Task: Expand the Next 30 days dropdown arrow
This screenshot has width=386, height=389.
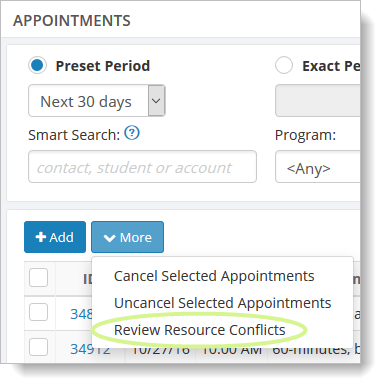Action: (x=156, y=101)
